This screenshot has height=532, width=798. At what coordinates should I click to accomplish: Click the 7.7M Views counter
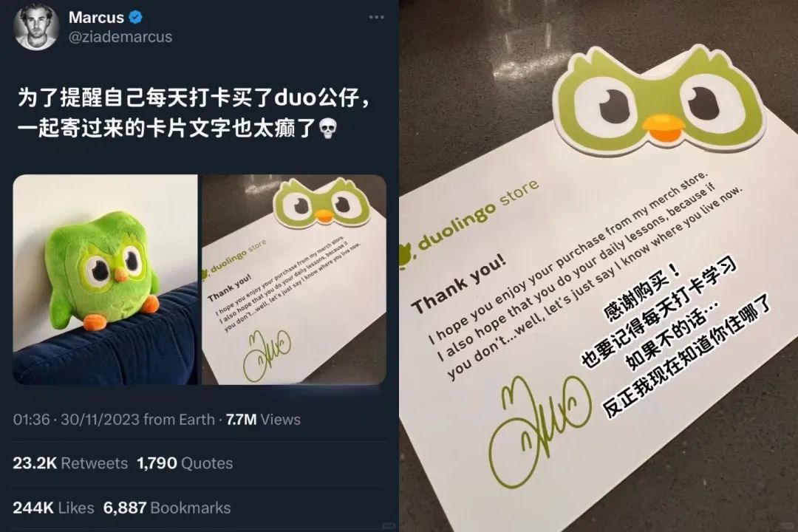(263, 420)
